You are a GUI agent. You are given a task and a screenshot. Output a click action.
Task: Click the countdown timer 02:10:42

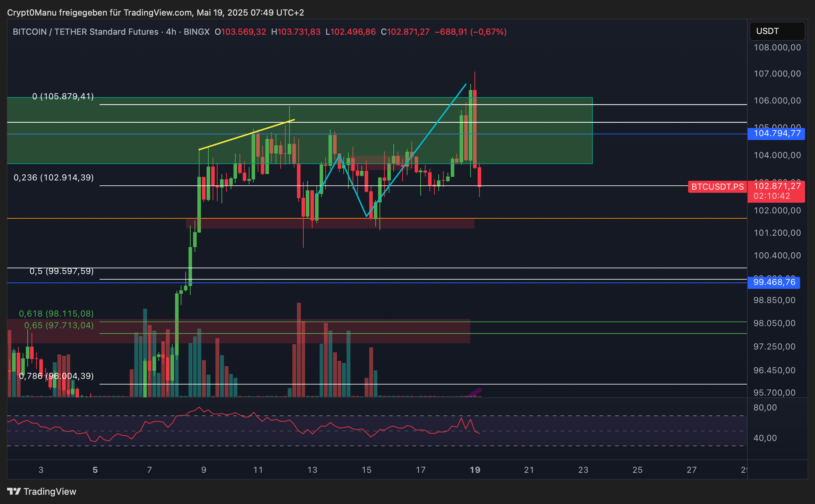pyautogui.click(x=772, y=196)
